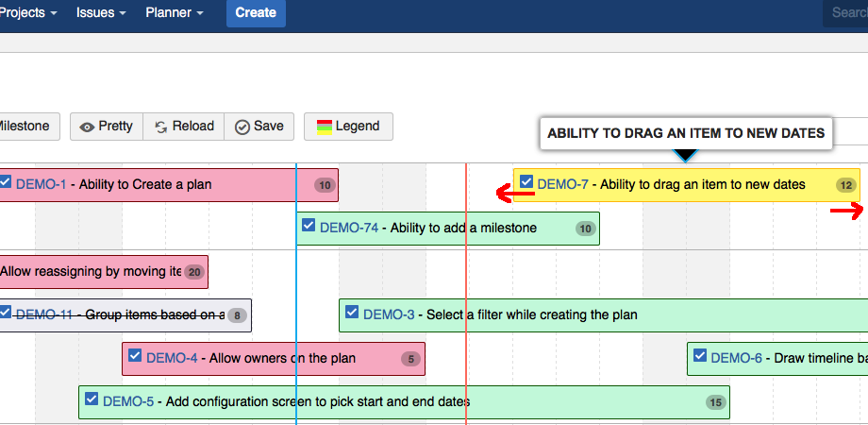Click 'Add configuration screen to pick start and end dates'

(318, 401)
